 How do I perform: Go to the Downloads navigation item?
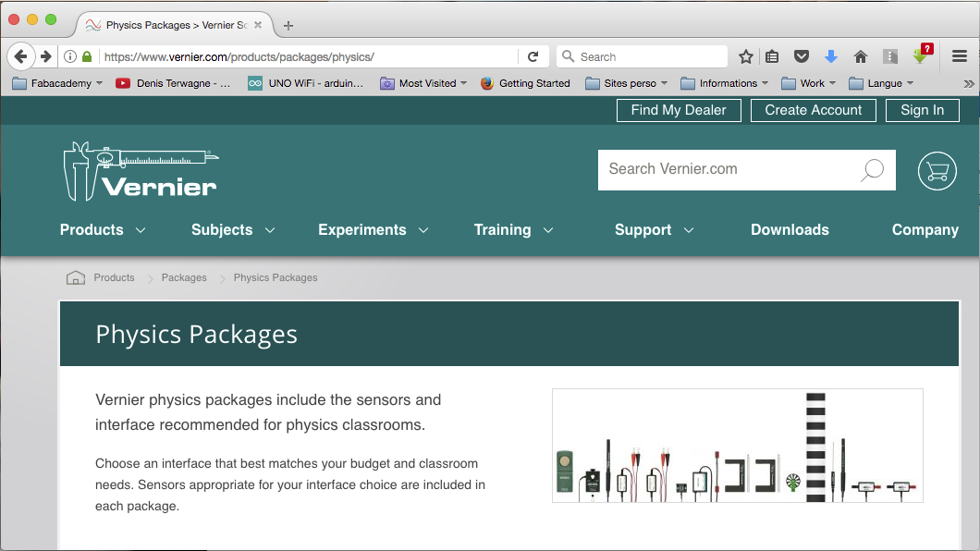pyautogui.click(x=790, y=230)
